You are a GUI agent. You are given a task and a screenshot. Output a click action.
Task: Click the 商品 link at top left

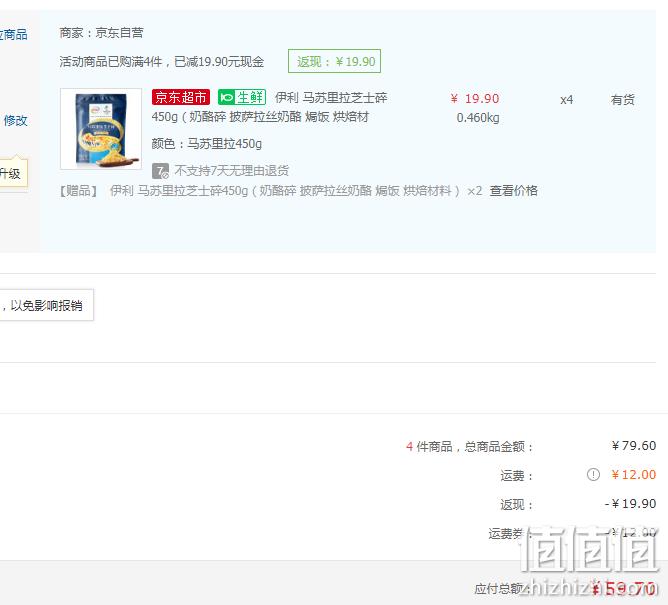pos(14,35)
